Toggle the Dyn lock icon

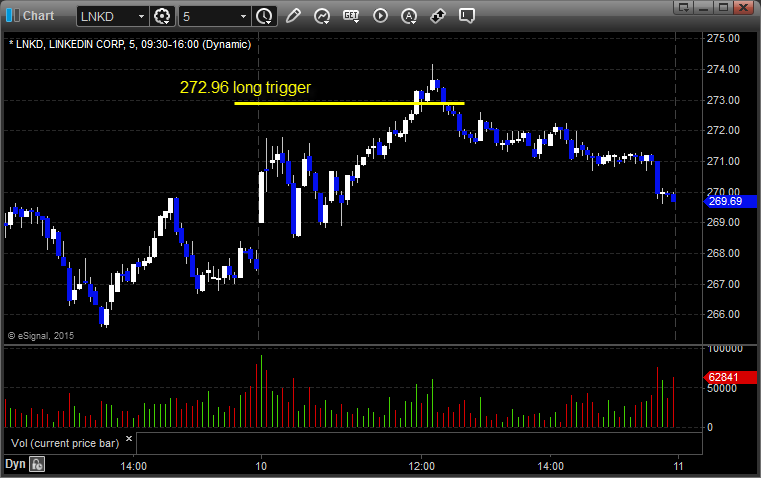coord(37,464)
